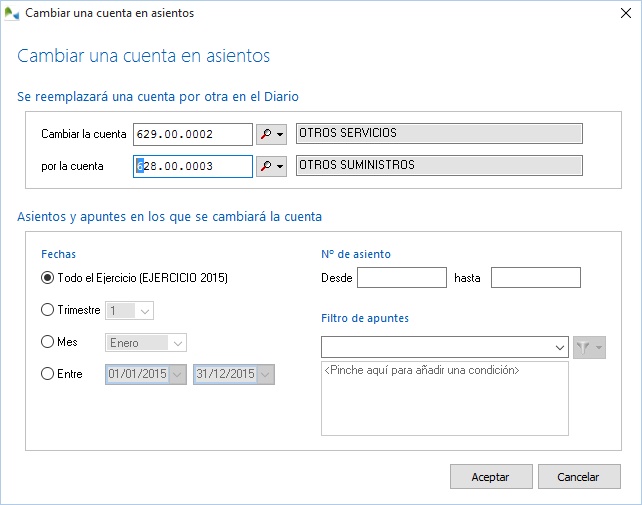Click the hasta asiento number field

(535, 278)
